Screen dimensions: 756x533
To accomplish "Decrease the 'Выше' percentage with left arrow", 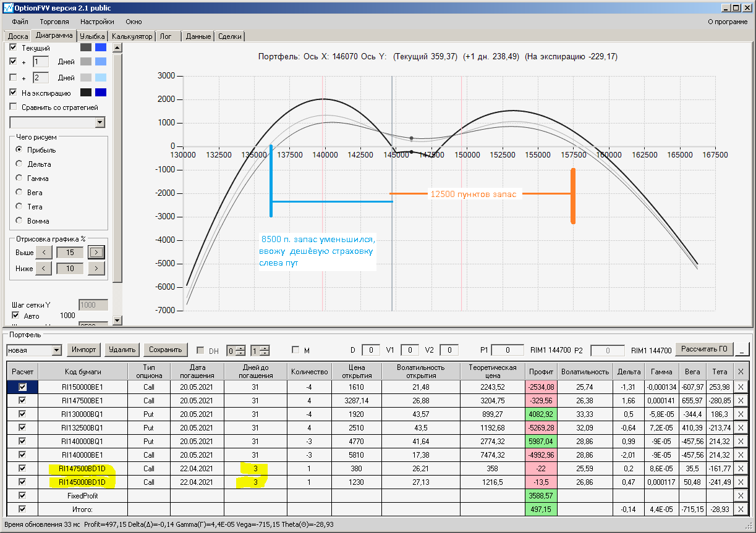I will pyautogui.click(x=43, y=252).
